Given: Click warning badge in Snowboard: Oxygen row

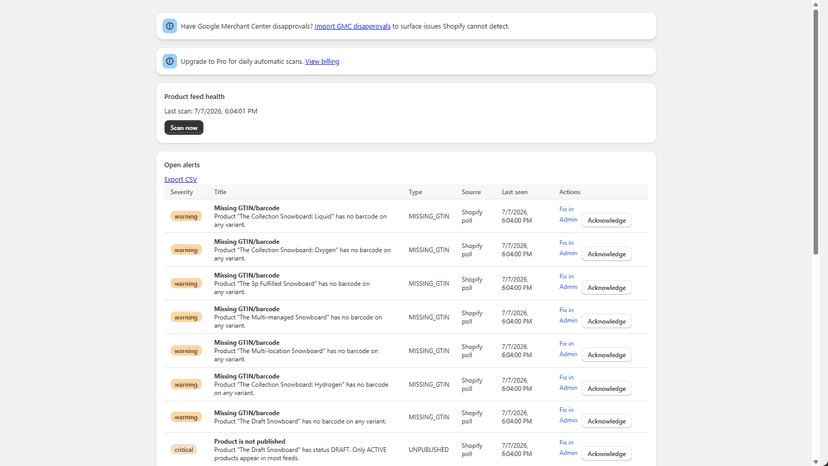Looking at the screenshot, I should point(186,250).
